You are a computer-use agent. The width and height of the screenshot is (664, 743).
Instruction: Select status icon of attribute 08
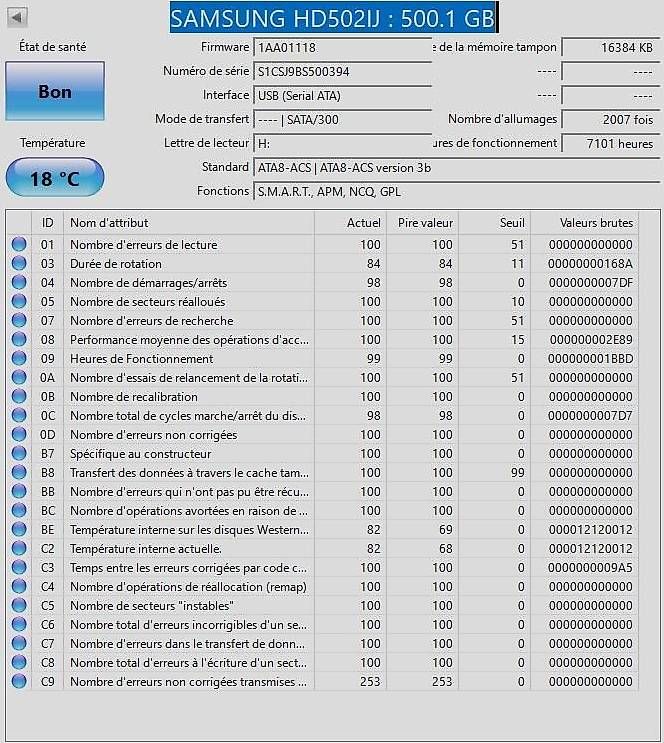click(19, 339)
